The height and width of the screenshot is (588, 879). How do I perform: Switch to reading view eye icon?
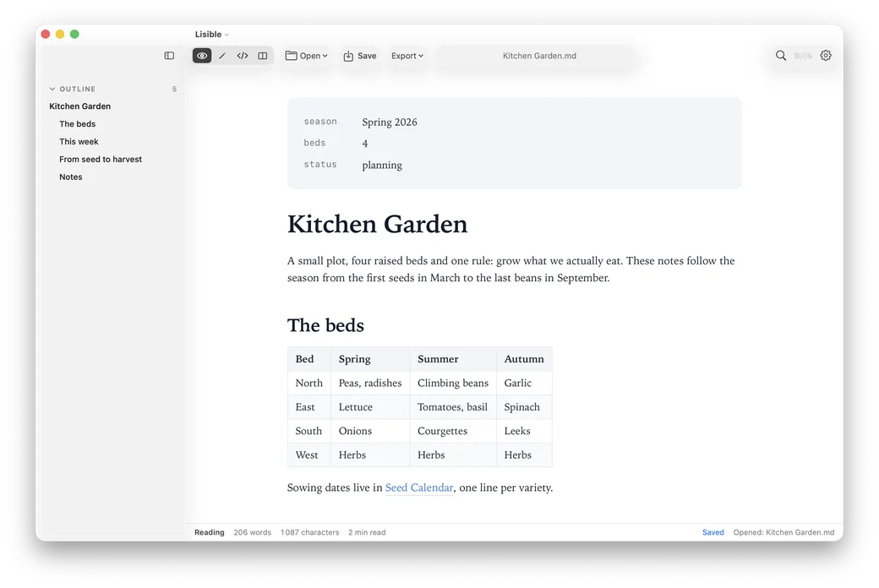pos(202,56)
